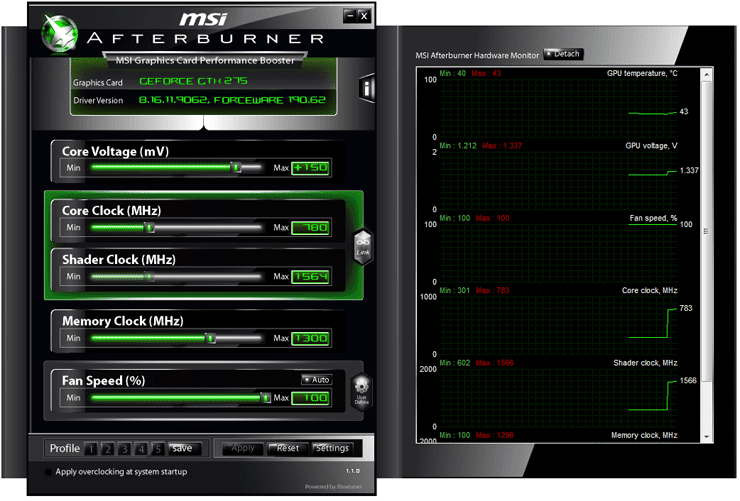
Task: Click the User Define fan gear icon
Action: [x=362, y=389]
